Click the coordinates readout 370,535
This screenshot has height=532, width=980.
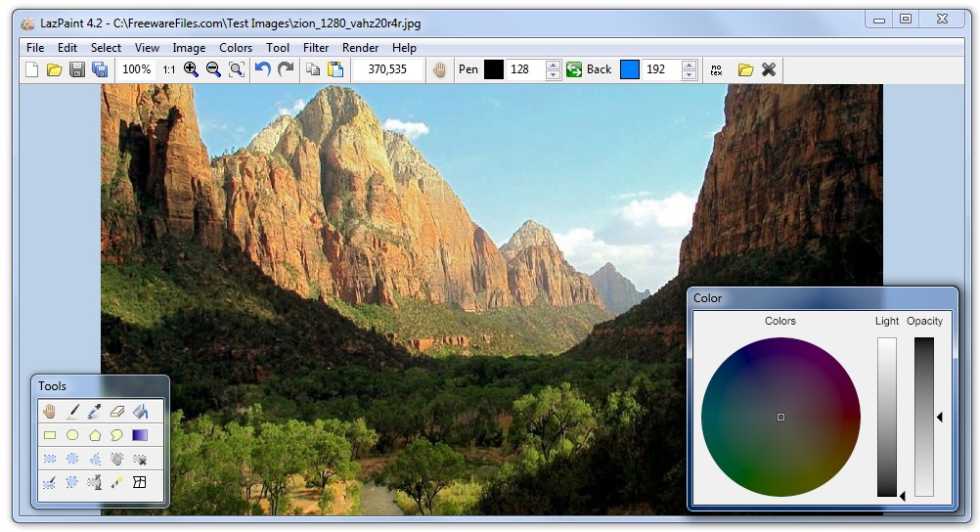coord(387,69)
